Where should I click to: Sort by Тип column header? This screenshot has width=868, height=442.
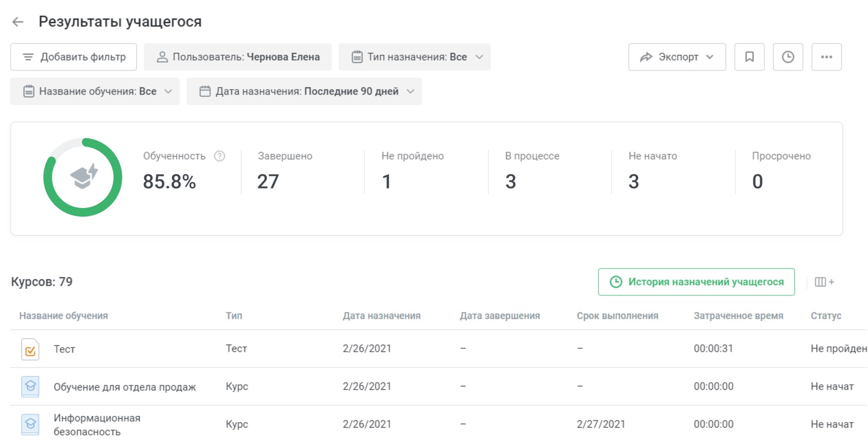click(x=234, y=316)
